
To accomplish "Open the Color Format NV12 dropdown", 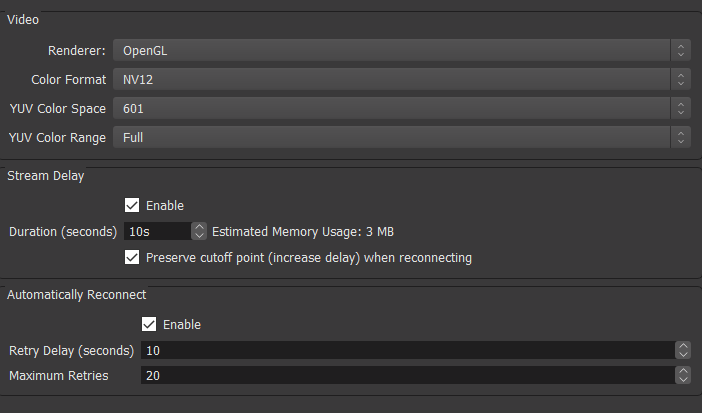I will coord(402,80).
